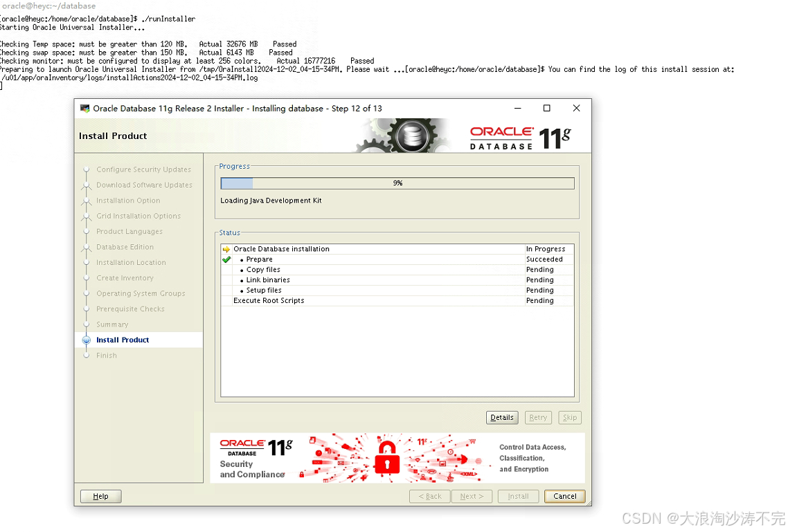Select the Setup files status row

[x=397, y=290]
